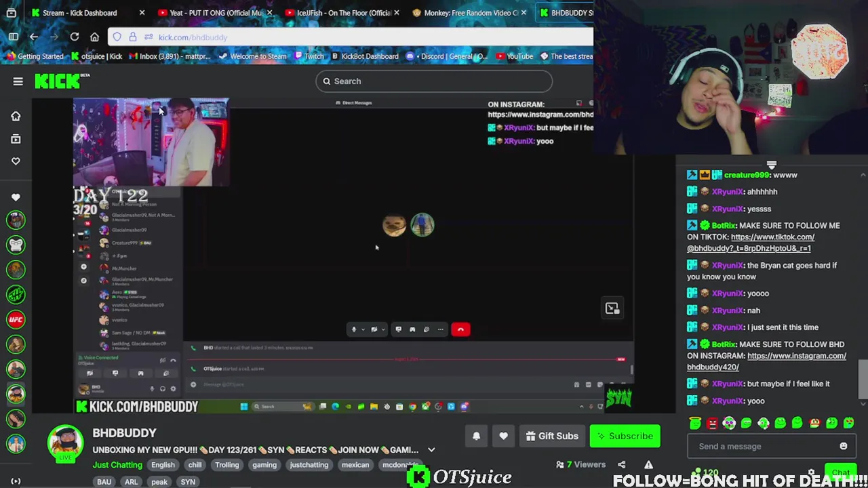Image resolution: width=868 pixels, height=488 pixels.
Task: Reload the page with refresh icon
Action: click(x=75, y=37)
